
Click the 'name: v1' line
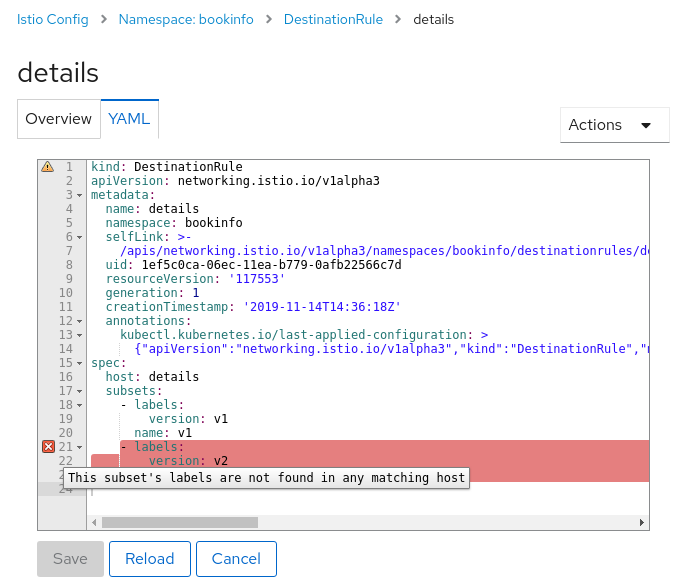[163, 433]
